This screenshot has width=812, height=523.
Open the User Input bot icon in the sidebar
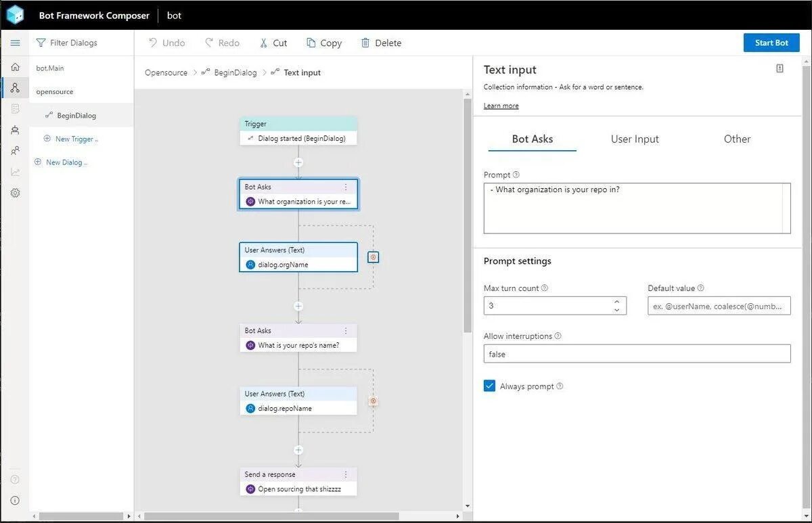click(15, 130)
